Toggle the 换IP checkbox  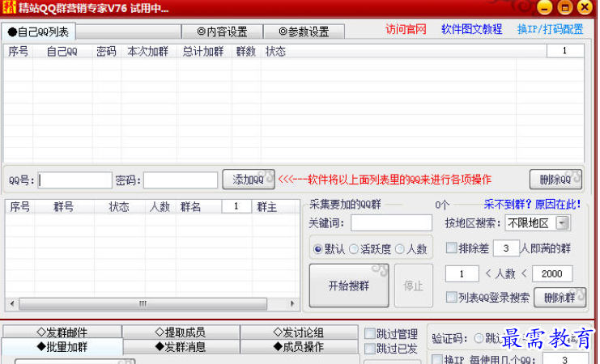(437, 359)
